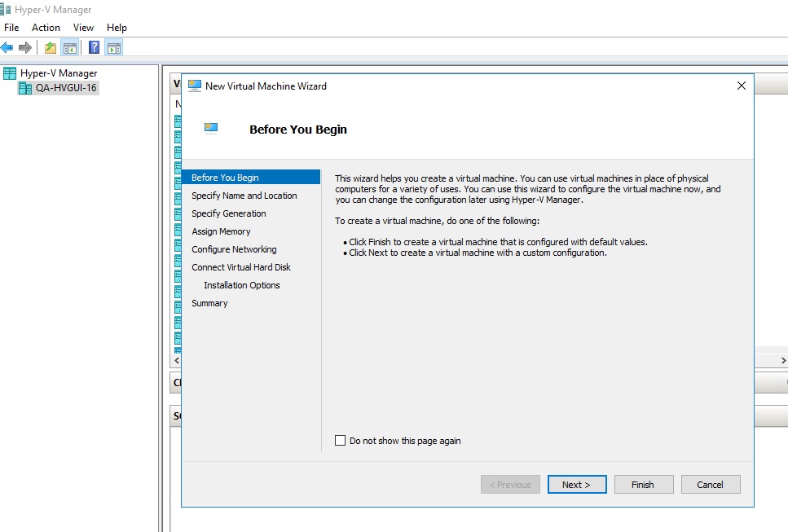
Task: Go to the Installation Options step
Action: (242, 285)
